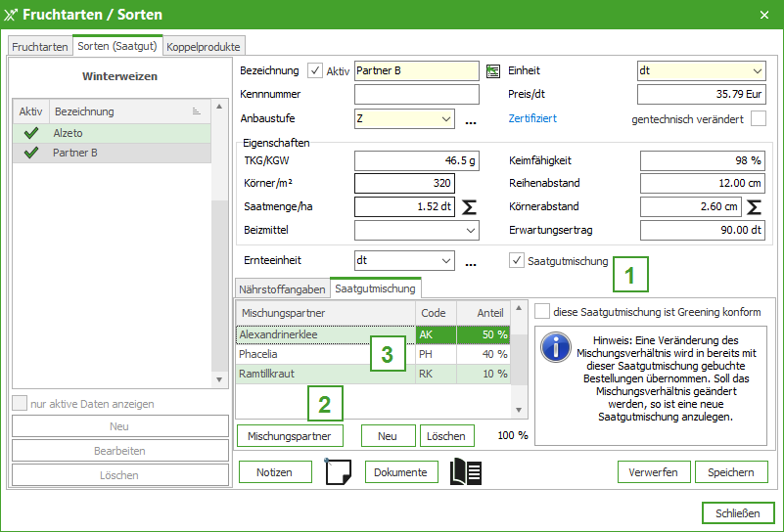Switch to the Nährstoffangaben tab
The width and height of the screenshot is (784, 532).
pyautogui.click(x=281, y=288)
